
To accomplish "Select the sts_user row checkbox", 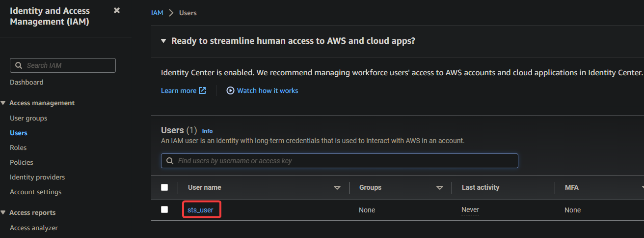I will [x=164, y=209].
